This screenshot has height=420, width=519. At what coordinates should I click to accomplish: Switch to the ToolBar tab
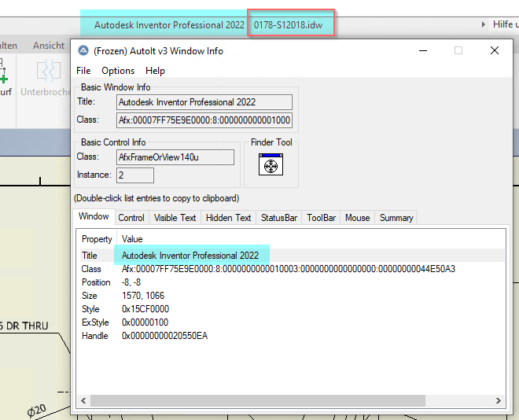(x=321, y=218)
